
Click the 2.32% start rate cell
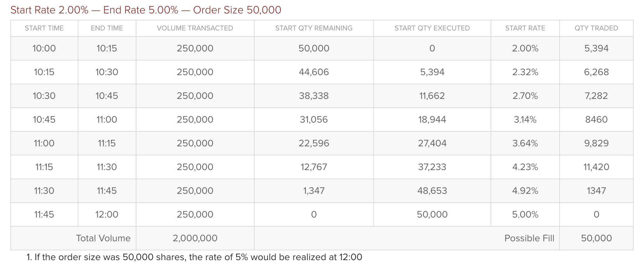point(525,72)
